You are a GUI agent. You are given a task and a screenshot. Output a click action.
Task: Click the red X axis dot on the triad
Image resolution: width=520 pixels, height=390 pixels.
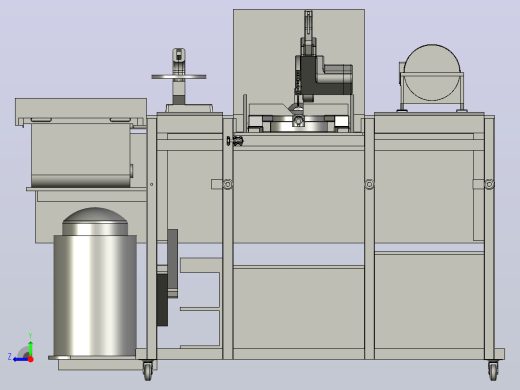(x=31, y=359)
